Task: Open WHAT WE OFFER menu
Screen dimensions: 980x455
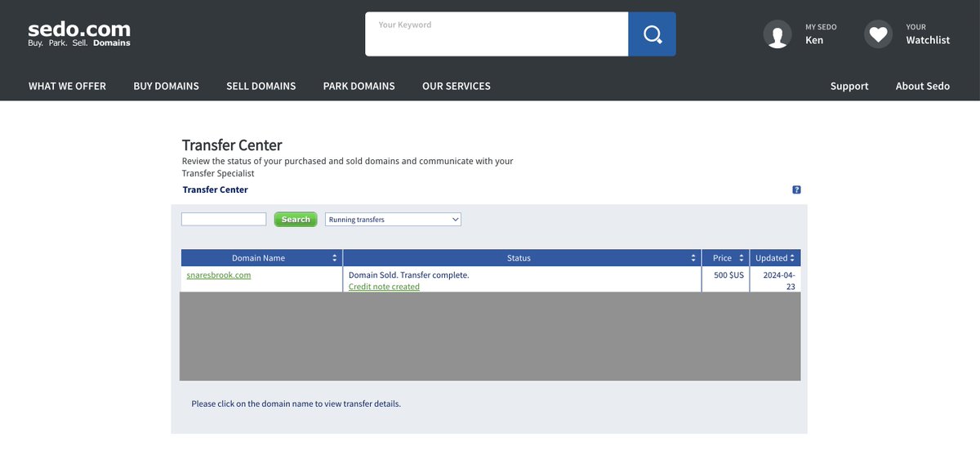Action: 67,86
